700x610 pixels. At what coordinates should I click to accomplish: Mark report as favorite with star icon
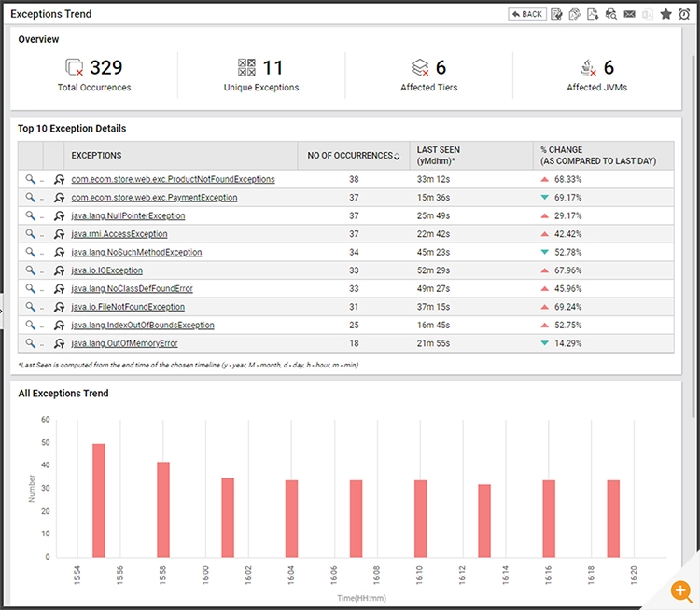coord(666,14)
